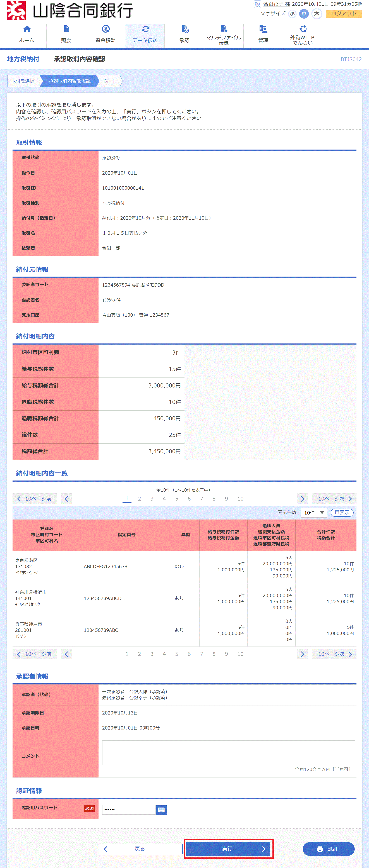
Task: Click the 山陰合同銀行 logo
Action: click(x=70, y=10)
